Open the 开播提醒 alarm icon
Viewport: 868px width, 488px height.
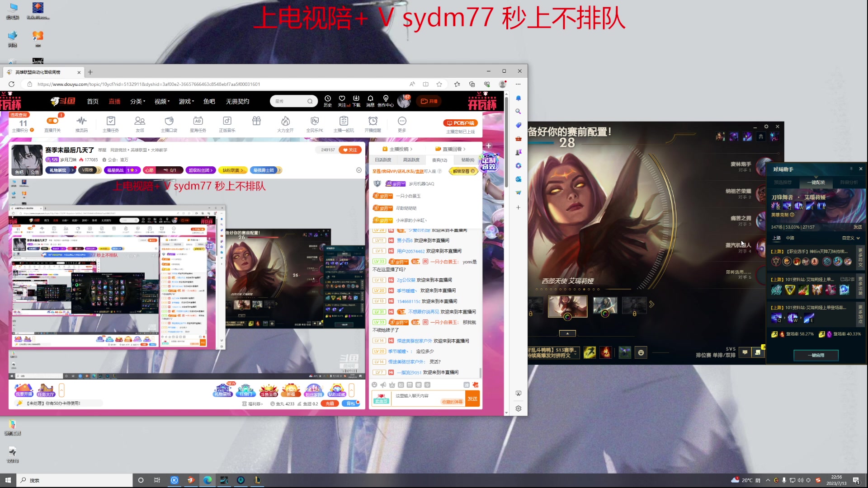373,122
